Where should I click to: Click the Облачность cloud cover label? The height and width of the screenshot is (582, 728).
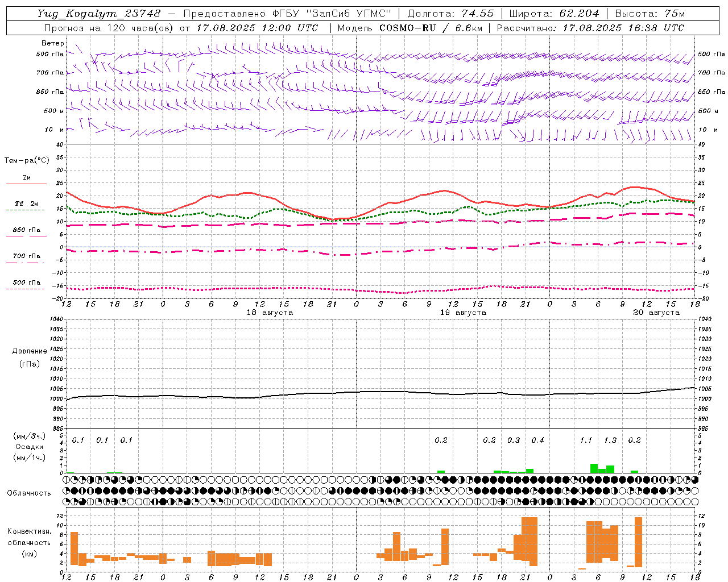click(29, 493)
